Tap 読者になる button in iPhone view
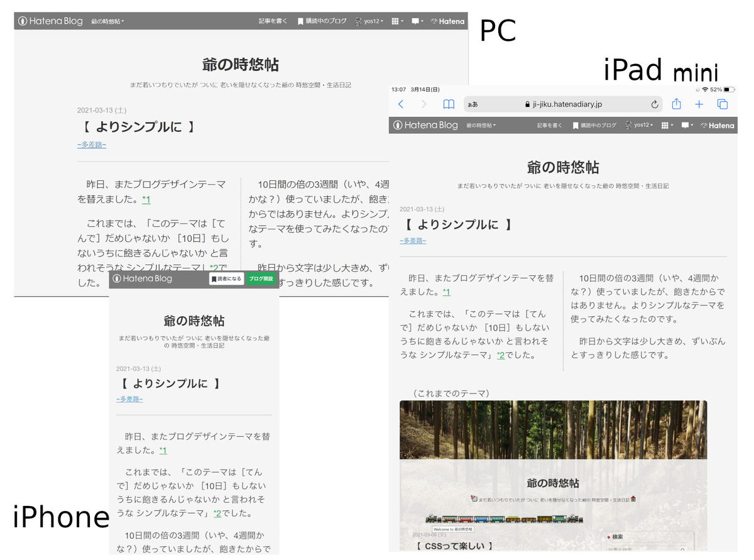Screen dimensions: 754x560 (227, 278)
